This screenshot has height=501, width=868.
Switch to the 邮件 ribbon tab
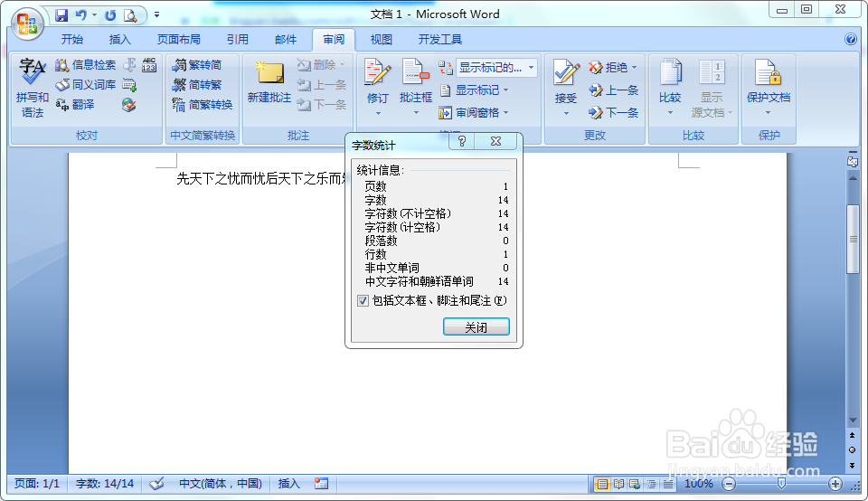click(285, 39)
